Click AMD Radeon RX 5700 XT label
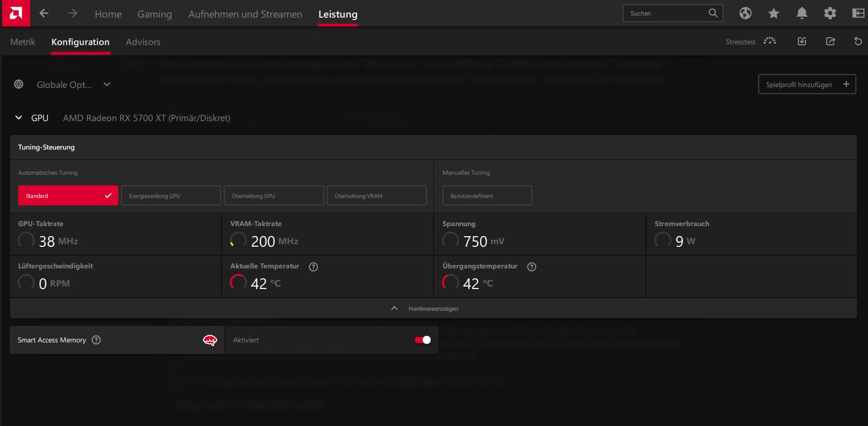 147,118
